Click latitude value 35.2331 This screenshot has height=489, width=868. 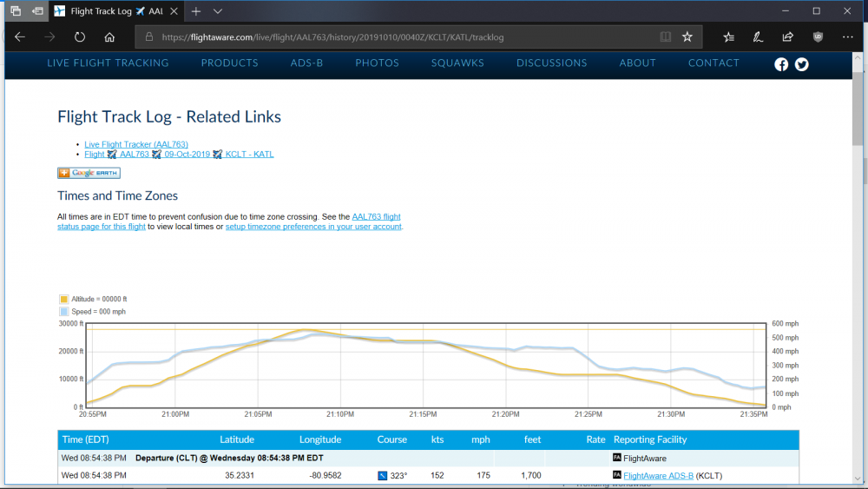tap(240, 476)
